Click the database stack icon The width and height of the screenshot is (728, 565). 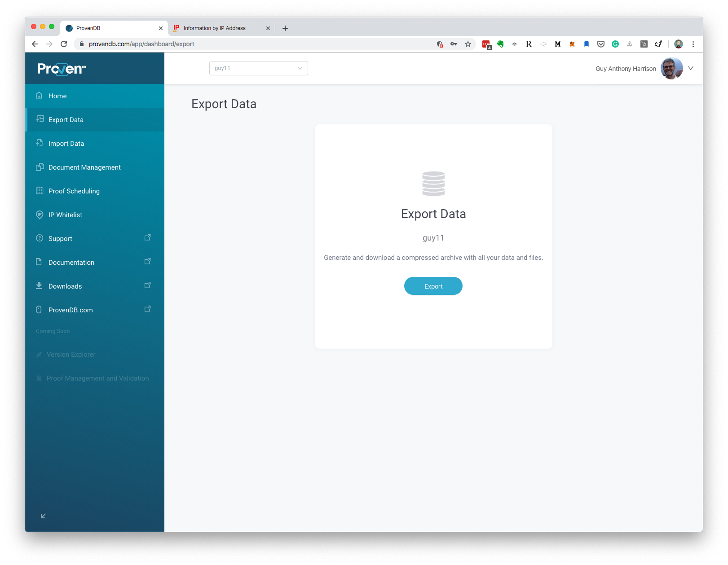click(x=433, y=184)
